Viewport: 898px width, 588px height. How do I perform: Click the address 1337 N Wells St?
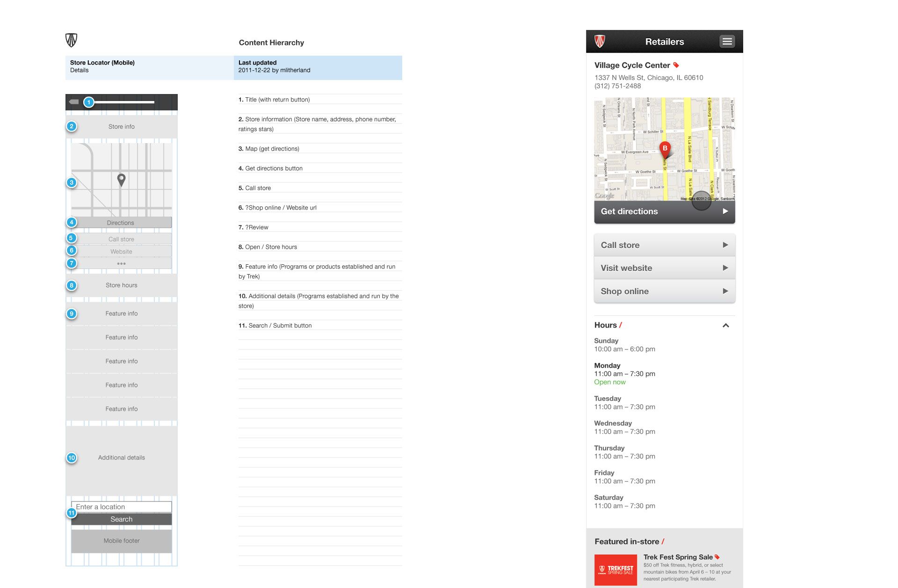click(x=649, y=78)
